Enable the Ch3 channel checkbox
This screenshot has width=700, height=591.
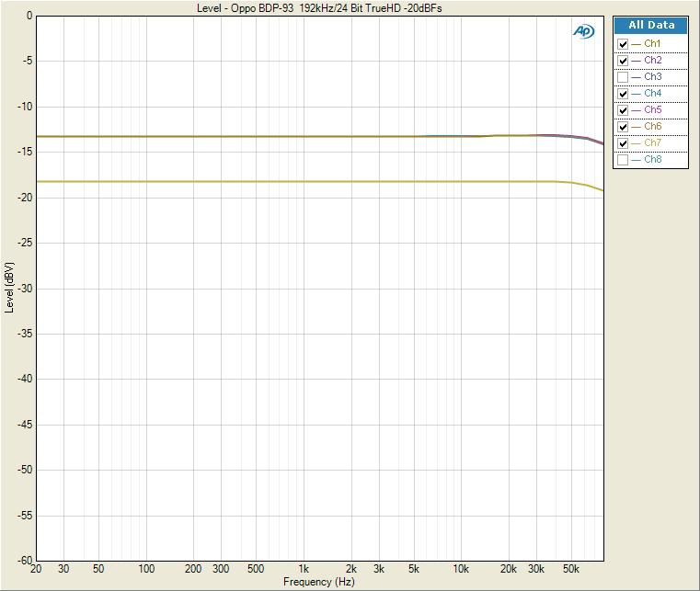[623, 77]
